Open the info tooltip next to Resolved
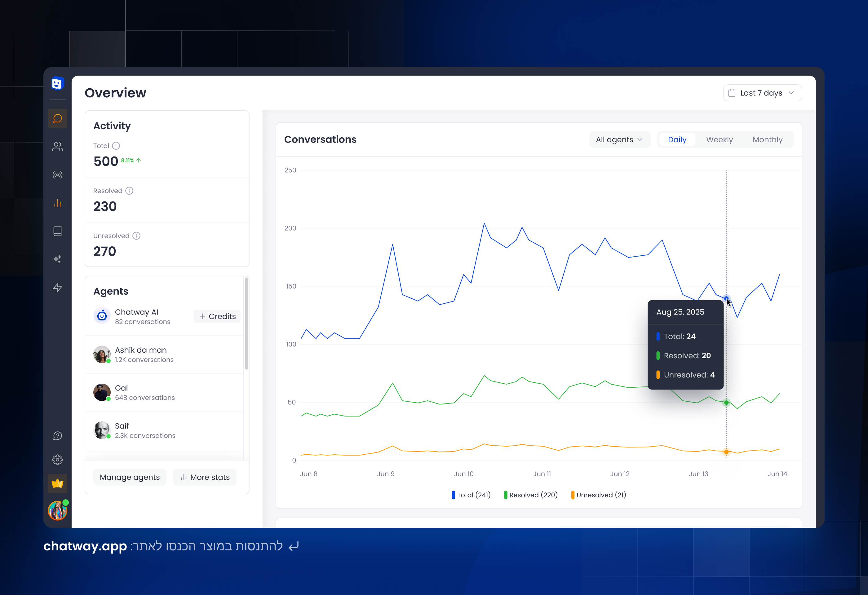The image size is (868, 595). tap(130, 190)
